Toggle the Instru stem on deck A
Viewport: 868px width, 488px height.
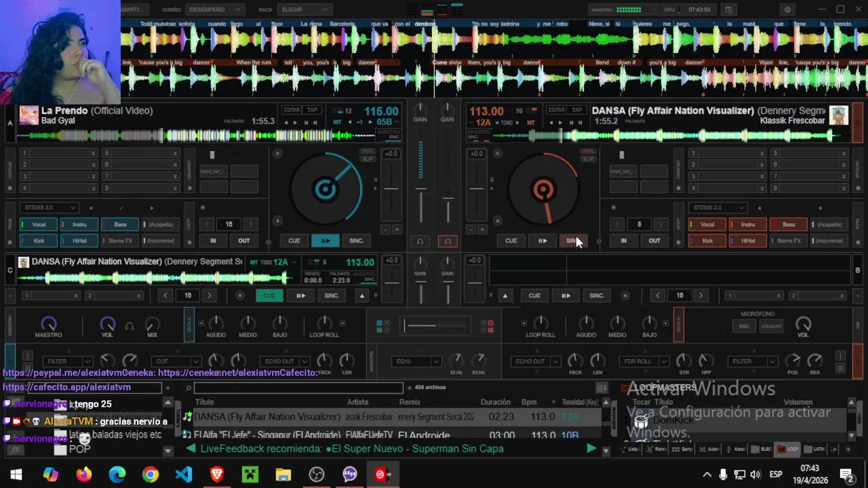(x=79, y=224)
